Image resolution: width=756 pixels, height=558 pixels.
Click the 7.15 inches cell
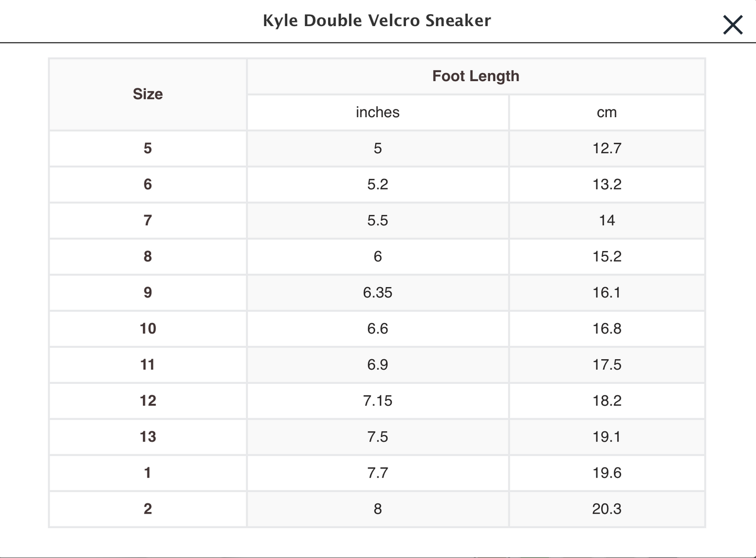377,401
